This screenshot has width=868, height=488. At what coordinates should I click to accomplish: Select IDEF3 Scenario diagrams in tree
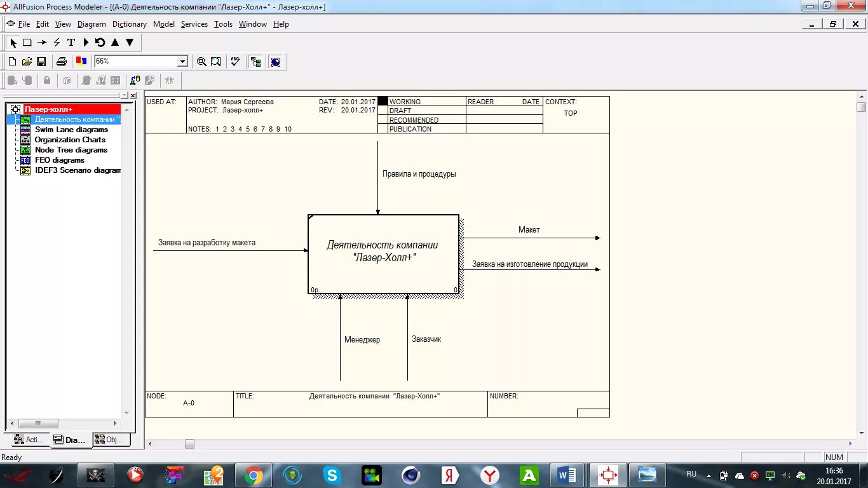pyautogui.click(x=78, y=170)
